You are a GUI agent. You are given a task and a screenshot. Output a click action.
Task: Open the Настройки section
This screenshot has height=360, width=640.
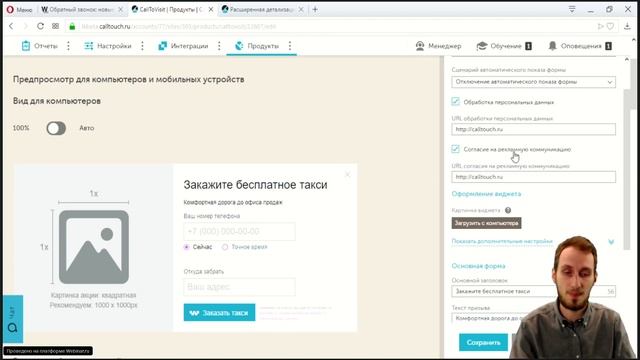(108, 46)
